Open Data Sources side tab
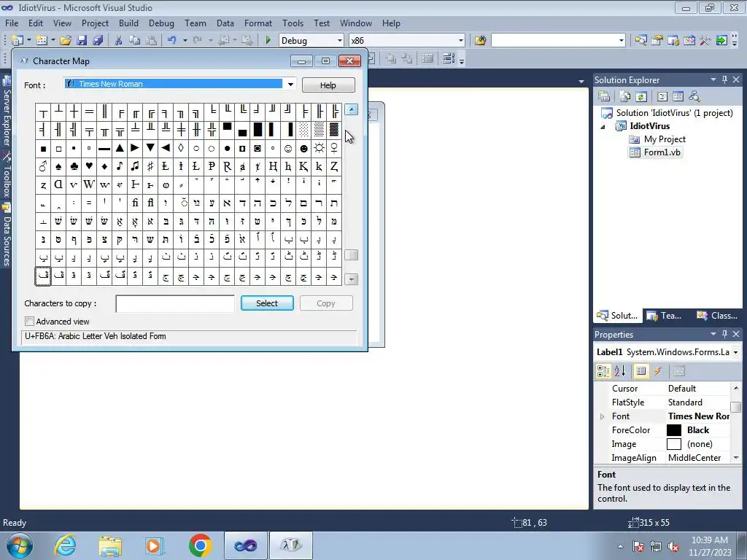The width and height of the screenshot is (747, 560). (6, 236)
